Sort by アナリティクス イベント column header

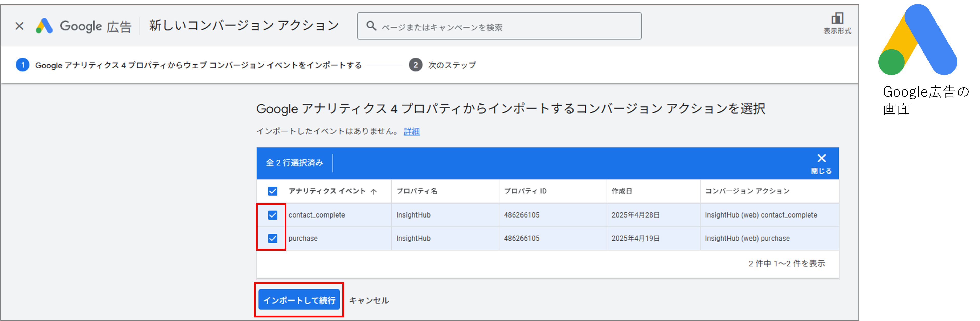tap(327, 191)
